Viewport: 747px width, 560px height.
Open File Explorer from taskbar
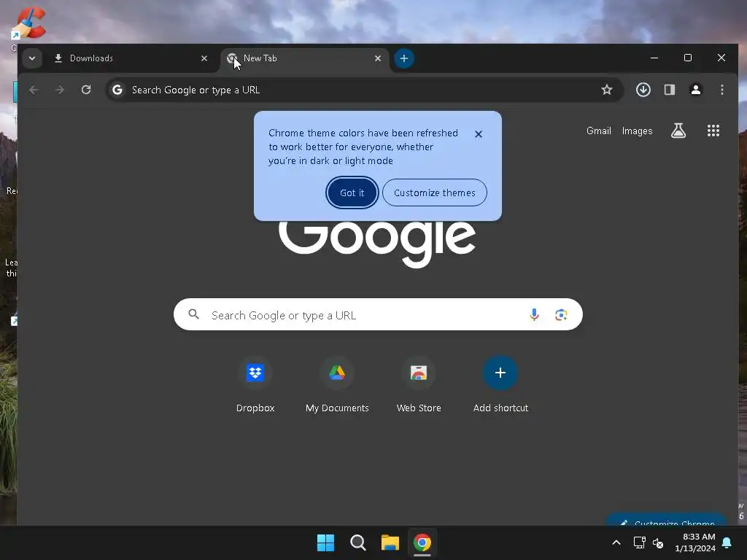pyautogui.click(x=390, y=542)
